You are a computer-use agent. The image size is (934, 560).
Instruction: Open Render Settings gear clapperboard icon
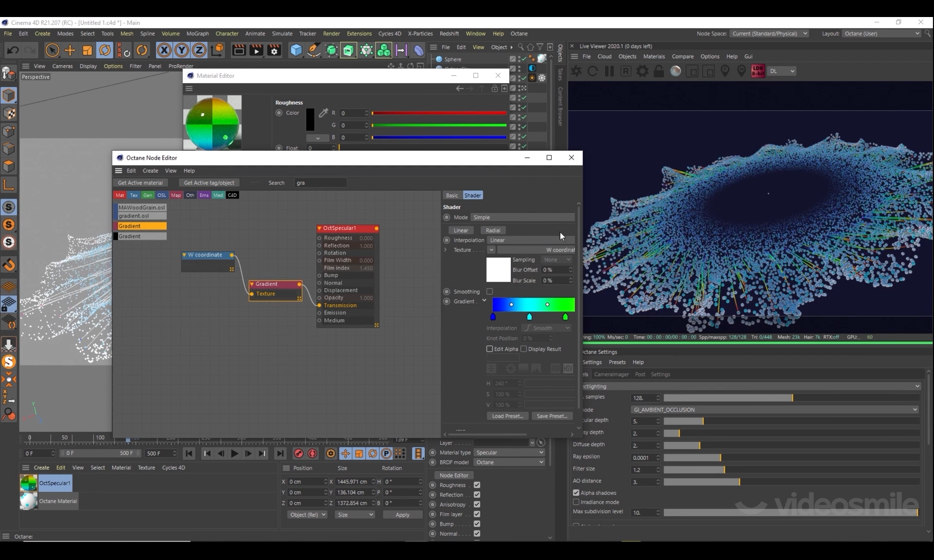pos(274,50)
